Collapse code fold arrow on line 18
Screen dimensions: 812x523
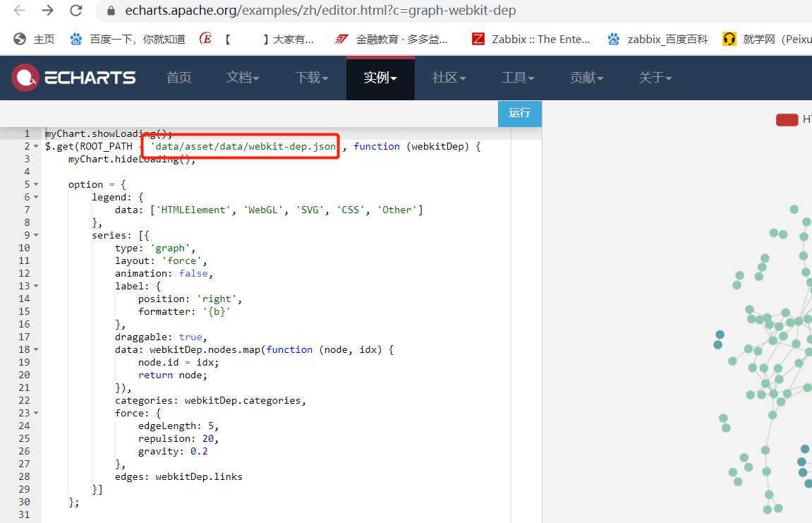tap(36, 350)
